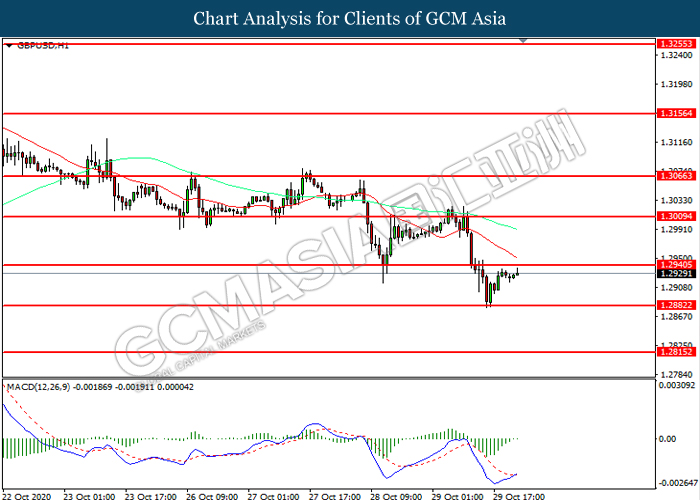
Task: Click the 1.28670 price axis value
Action: [x=676, y=317]
